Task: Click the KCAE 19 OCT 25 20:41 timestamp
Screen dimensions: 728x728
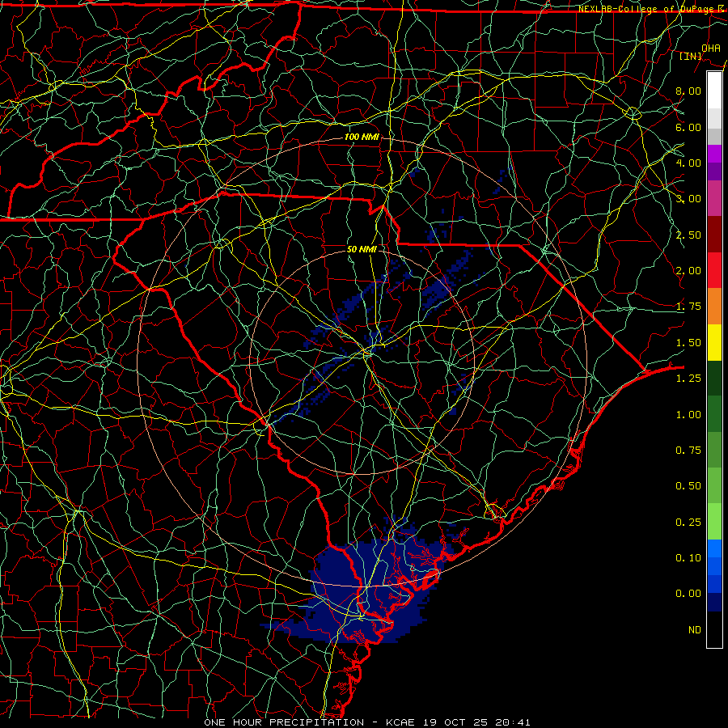Action: pos(458,722)
